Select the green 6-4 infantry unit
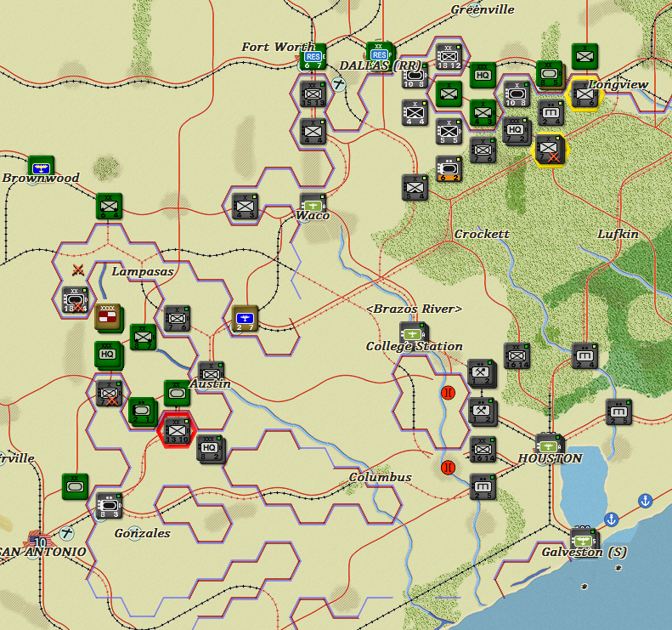Screen dimensions: 672x630 pos(109,206)
